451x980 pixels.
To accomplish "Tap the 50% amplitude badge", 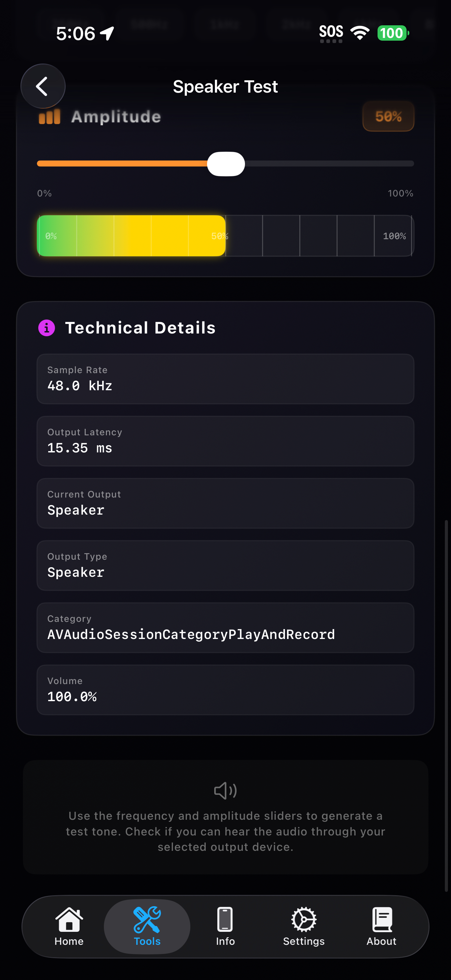I will [388, 117].
